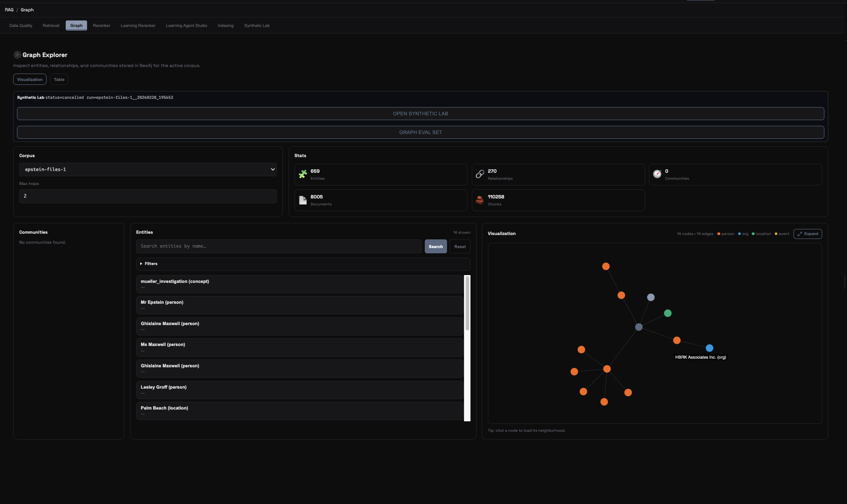The height and width of the screenshot is (504, 847).
Task: Switch to the Reranker tab
Action: tap(101, 25)
